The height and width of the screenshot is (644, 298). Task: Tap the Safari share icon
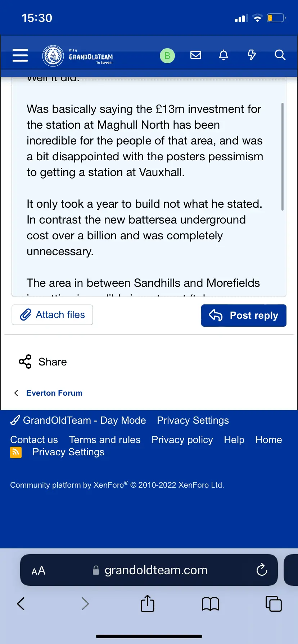pos(147,603)
